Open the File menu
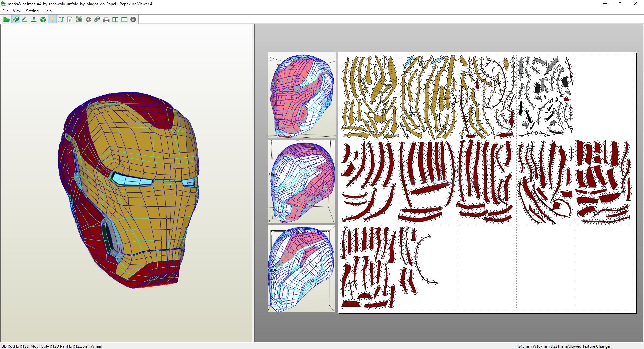The image size is (644, 349). pos(5,11)
